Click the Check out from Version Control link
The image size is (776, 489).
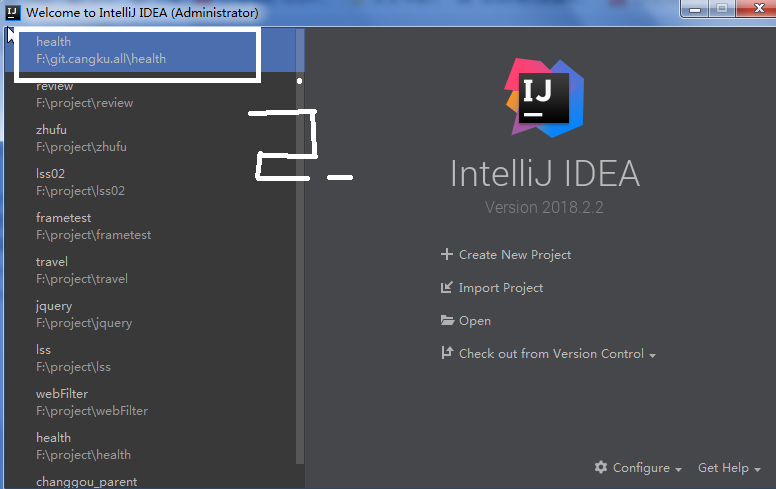pyautogui.click(x=551, y=353)
